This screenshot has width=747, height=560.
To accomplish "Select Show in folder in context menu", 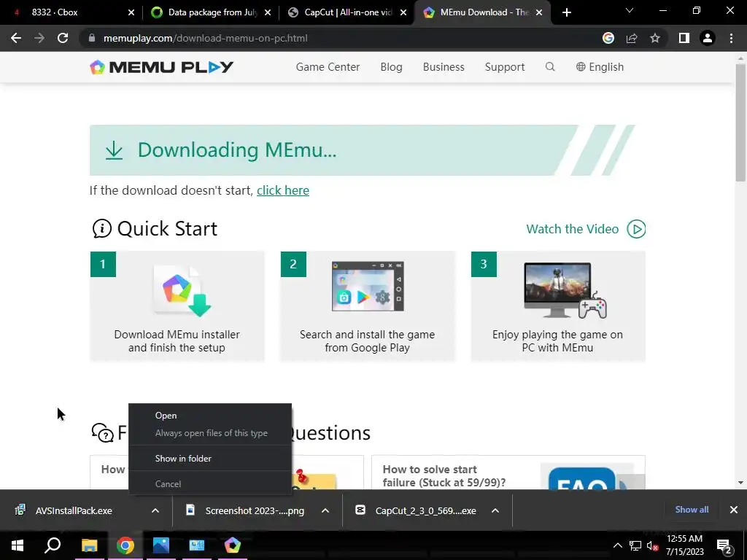I will pos(210,458).
